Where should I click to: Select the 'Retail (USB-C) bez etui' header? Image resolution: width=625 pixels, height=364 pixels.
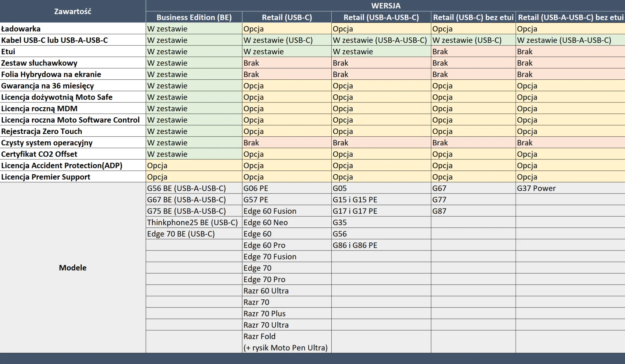tap(473, 17)
